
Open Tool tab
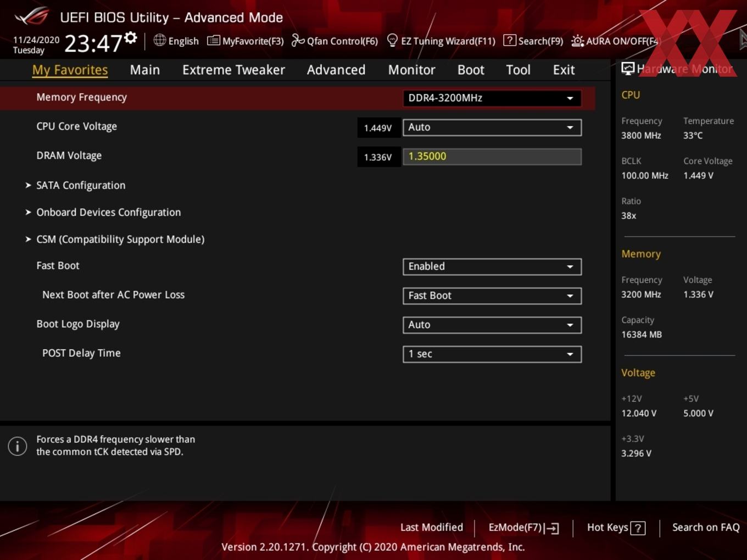[x=518, y=70]
